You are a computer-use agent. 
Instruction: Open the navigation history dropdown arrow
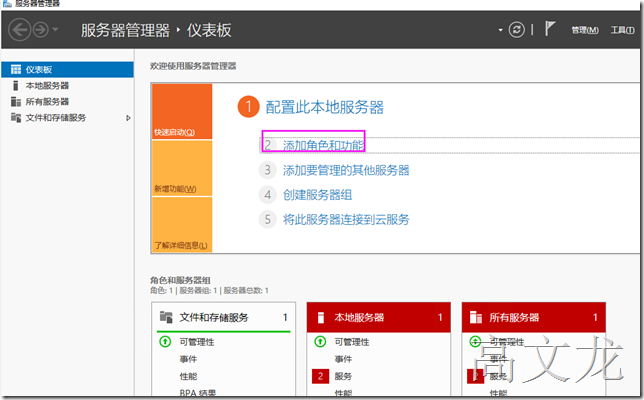(55, 30)
